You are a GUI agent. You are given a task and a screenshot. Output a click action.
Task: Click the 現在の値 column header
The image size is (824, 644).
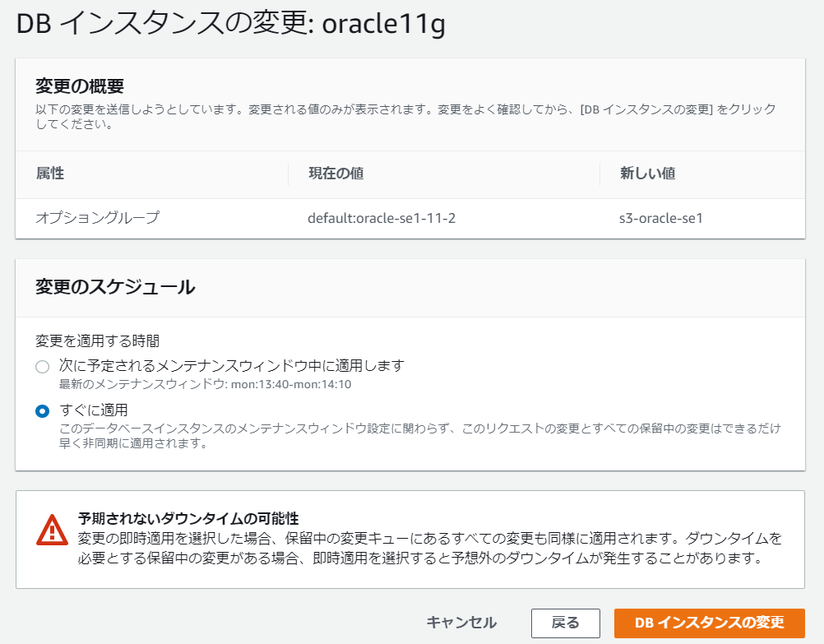point(336,174)
